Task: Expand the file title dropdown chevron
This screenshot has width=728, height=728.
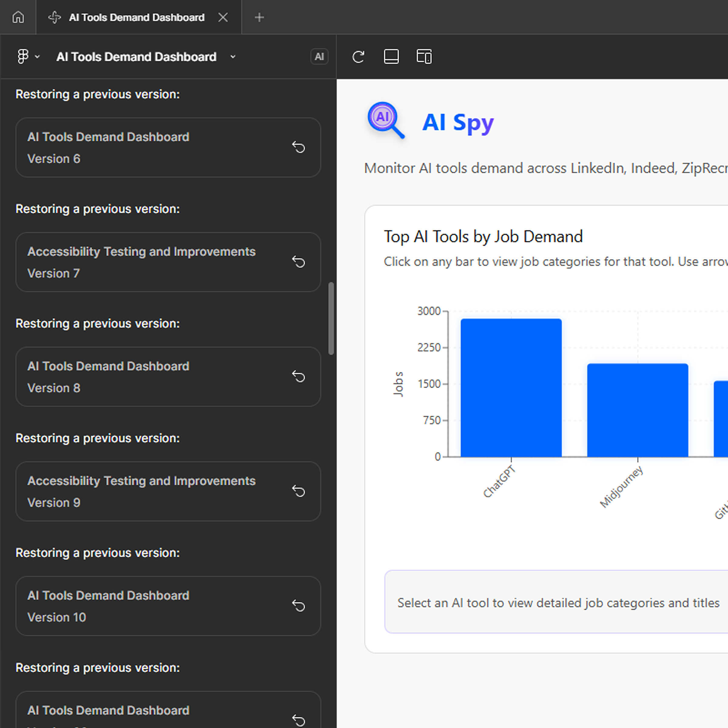Action: click(x=233, y=57)
